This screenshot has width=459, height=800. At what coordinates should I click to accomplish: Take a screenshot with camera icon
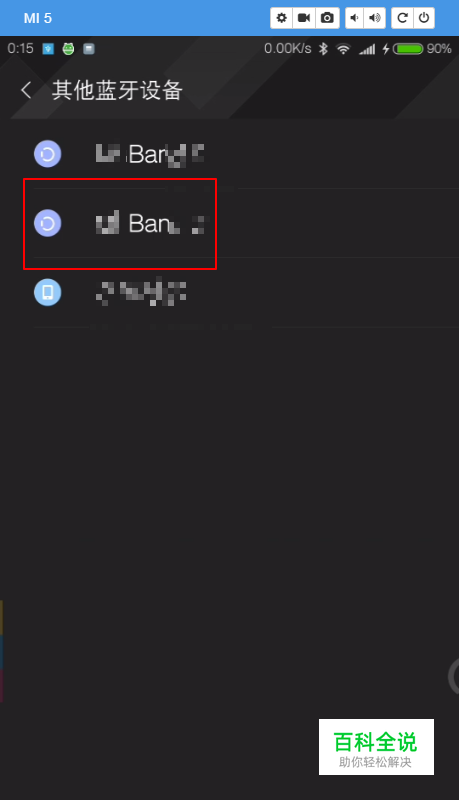pos(327,18)
